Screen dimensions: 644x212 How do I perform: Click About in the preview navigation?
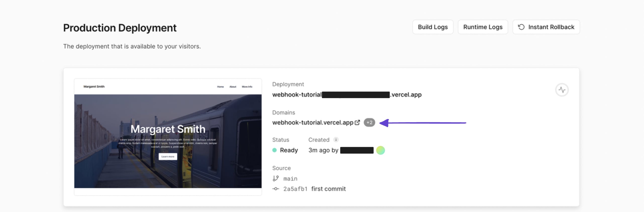(233, 87)
